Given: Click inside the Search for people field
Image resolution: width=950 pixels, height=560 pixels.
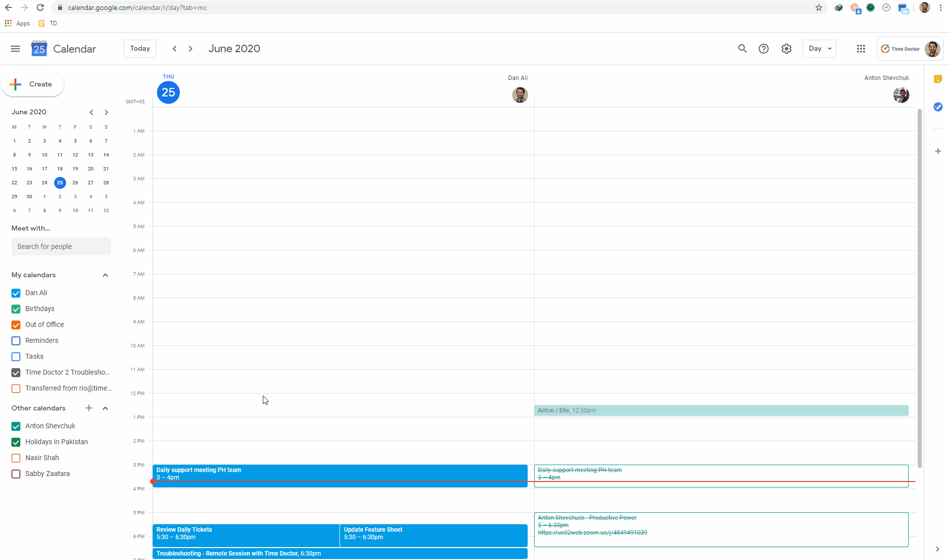Looking at the screenshot, I should point(61,246).
